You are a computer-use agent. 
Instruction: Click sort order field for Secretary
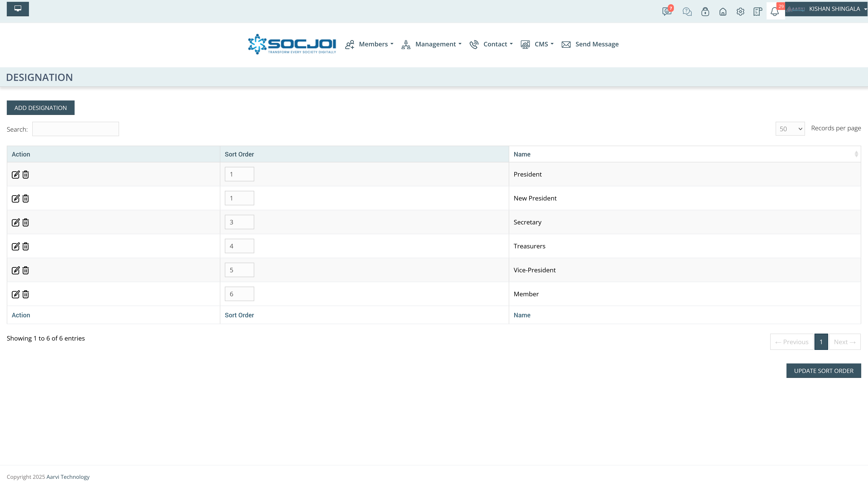click(x=239, y=222)
